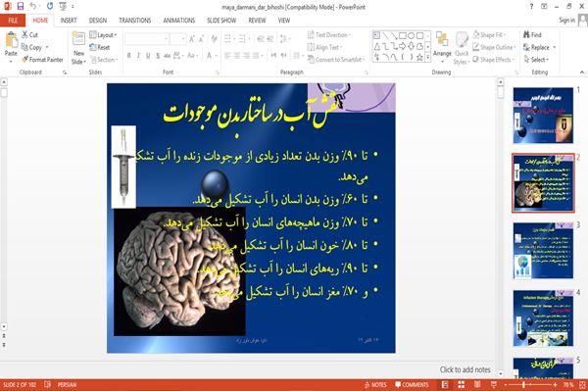Fit slide to current window icon
The image size is (588, 391).
[582, 384]
